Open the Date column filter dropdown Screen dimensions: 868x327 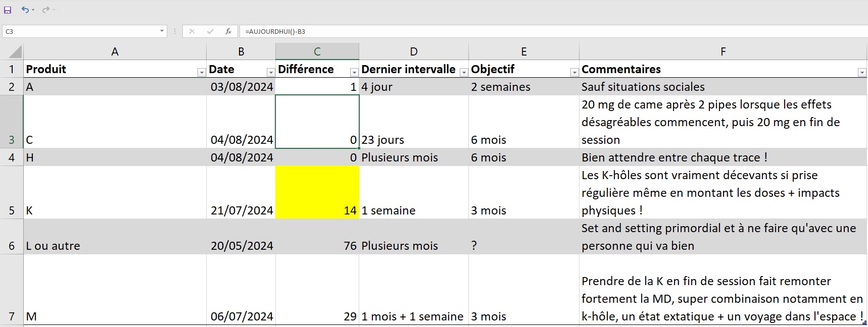[x=271, y=73]
